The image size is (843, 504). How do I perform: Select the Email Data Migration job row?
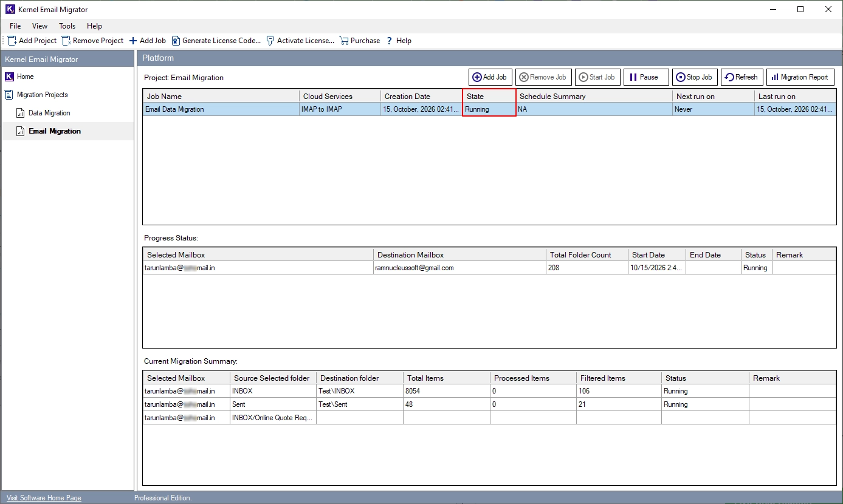coord(489,109)
